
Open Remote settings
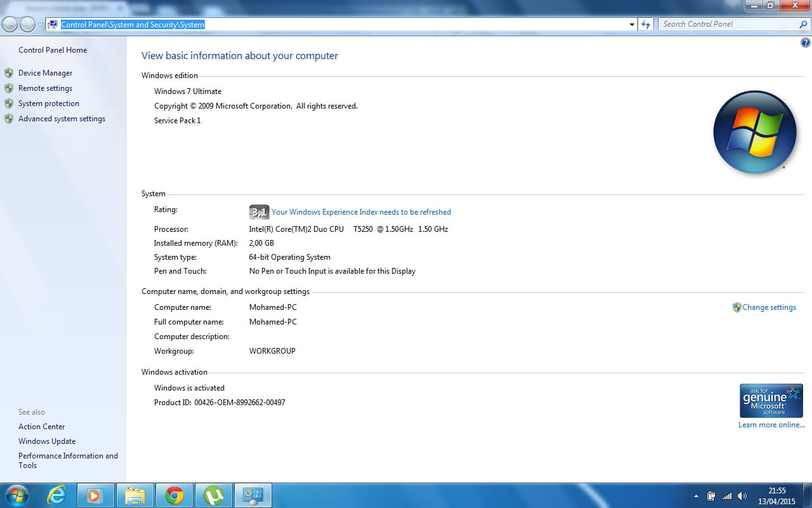click(x=45, y=88)
